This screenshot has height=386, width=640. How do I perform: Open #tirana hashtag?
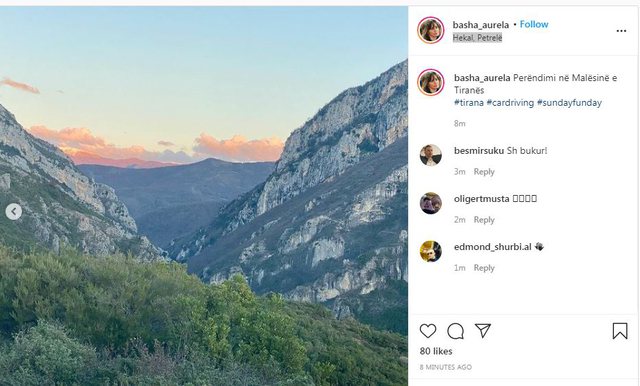tap(469, 103)
